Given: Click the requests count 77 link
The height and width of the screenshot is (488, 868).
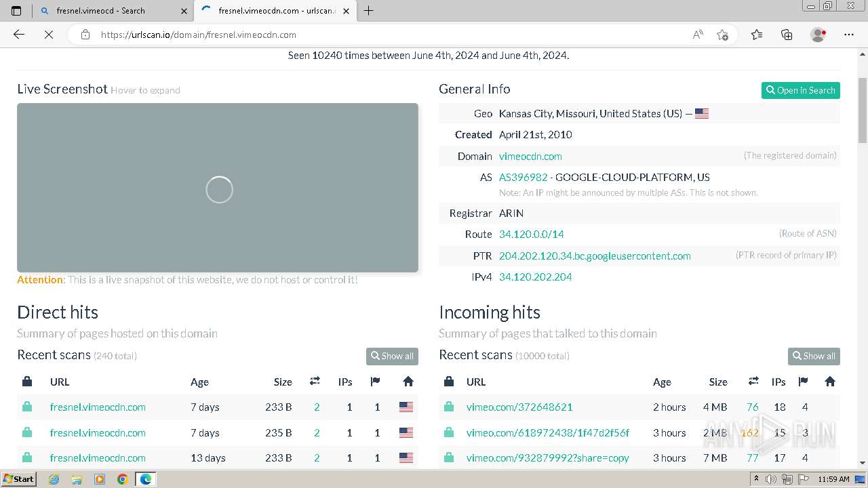Looking at the screenshot, I should click(x=752, y=457).
